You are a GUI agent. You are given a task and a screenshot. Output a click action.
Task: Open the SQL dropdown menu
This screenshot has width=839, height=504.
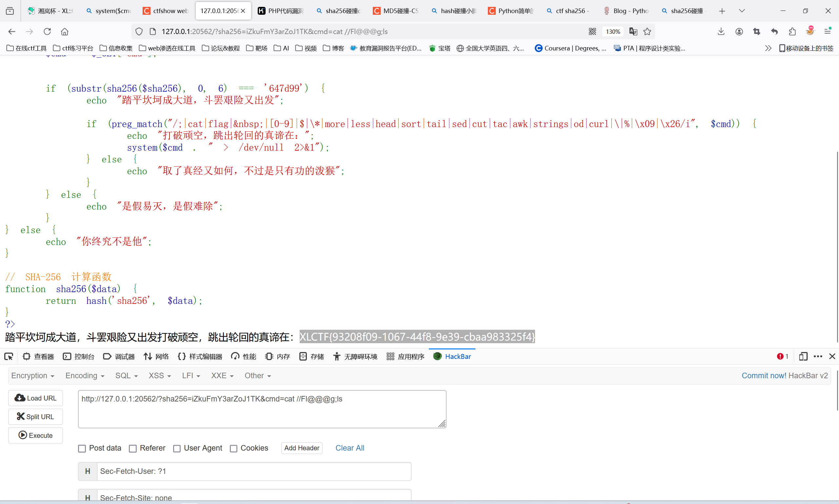tap(127, 376)
